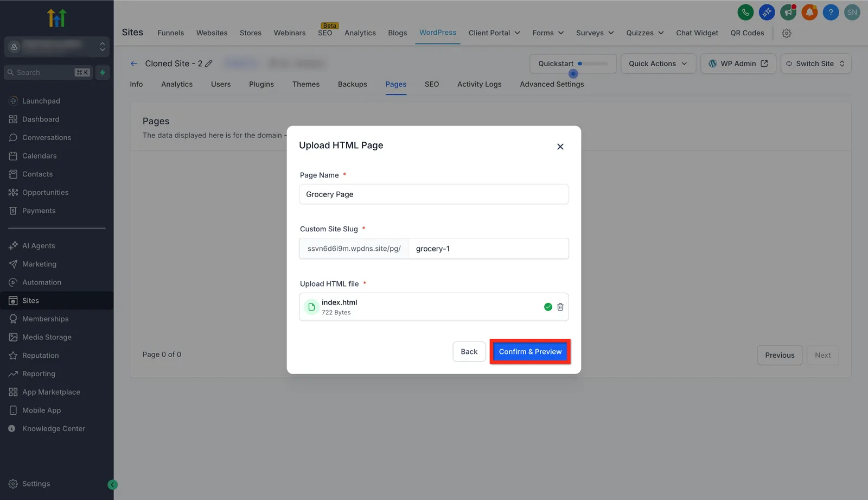This screenshot has height=500, width=868.
Task: Edit the Cloned Site name pencil icon
Action: pos(209,64)
